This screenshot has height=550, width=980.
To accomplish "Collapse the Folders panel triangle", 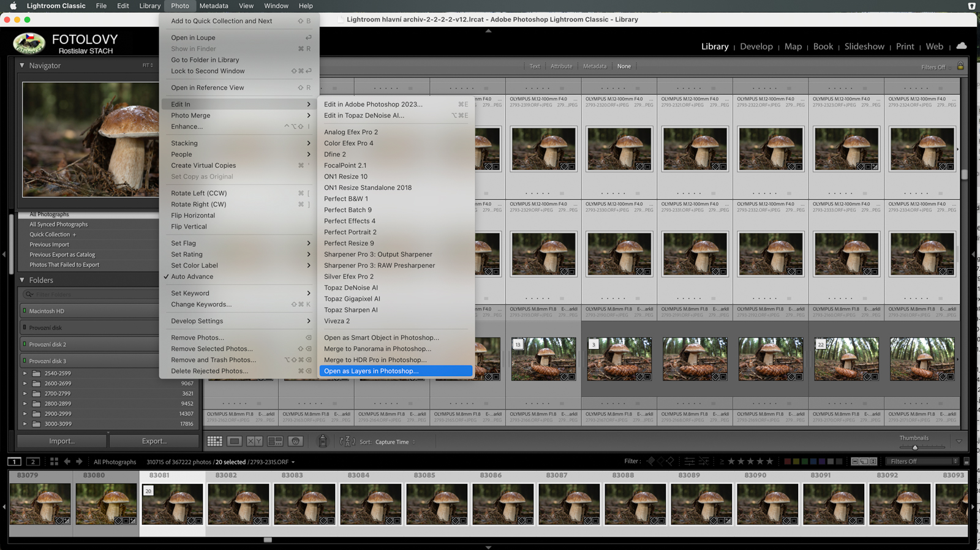I will (x=22, y=280).
